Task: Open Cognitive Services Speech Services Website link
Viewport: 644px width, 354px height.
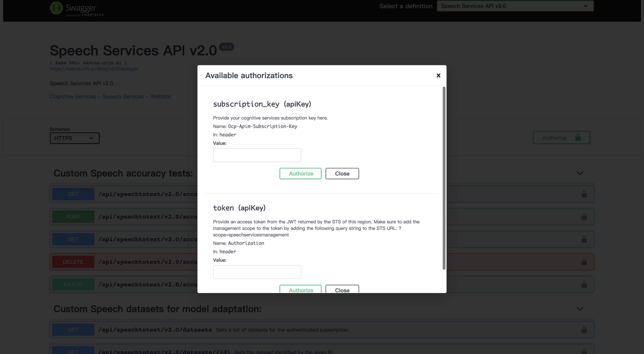Action: pyautogui.click(x=110, y=96)
